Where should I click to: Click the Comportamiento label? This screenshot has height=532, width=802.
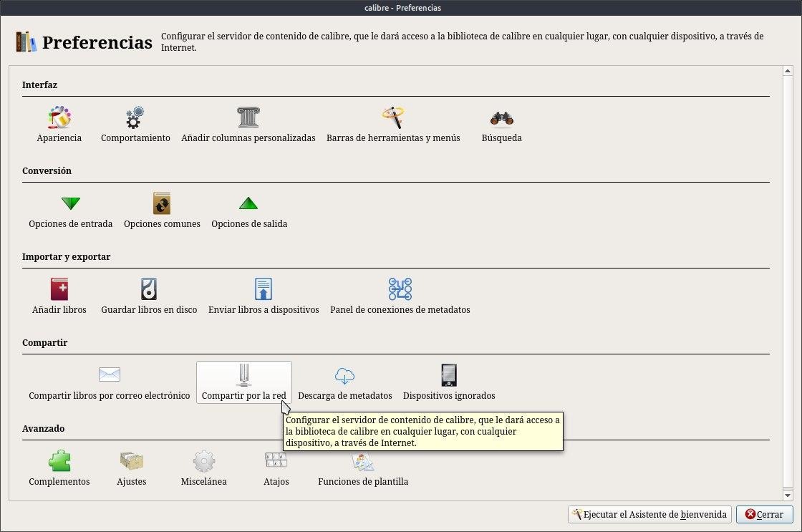[135, 137]
